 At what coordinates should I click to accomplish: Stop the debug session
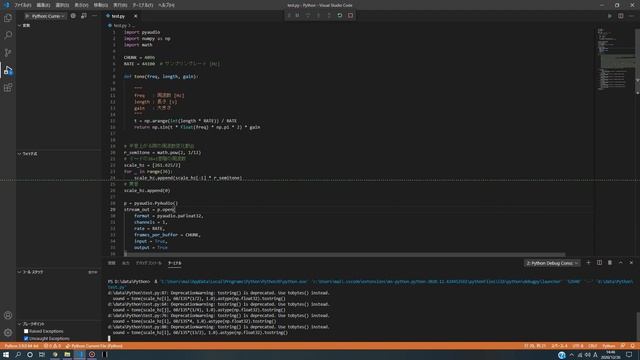[x=350, y=16]
